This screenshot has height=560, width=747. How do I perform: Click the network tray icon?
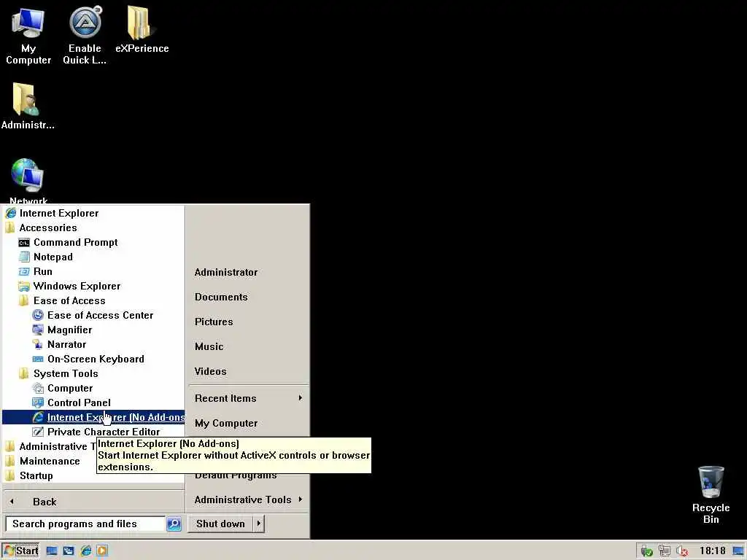[x=665, y=551]
